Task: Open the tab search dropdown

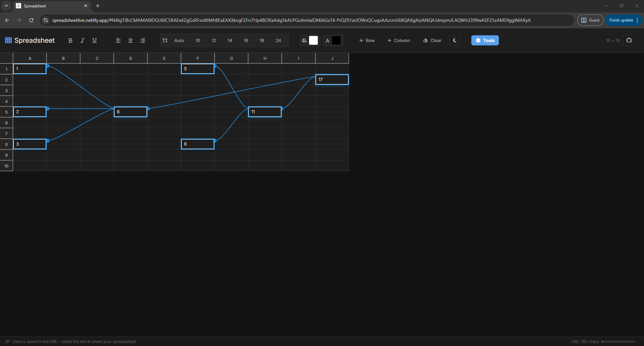Action: (x=6, y=6)
